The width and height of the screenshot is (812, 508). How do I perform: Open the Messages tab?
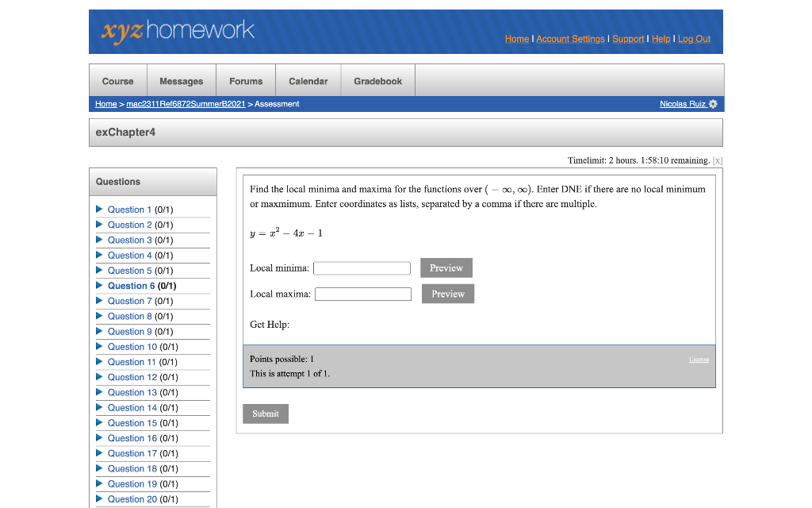pyautogui.click(x=182, y=81)
